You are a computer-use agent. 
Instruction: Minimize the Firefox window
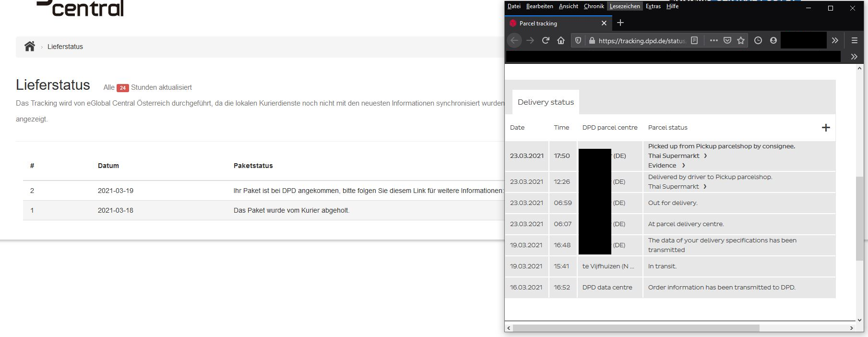pos(809,8)
